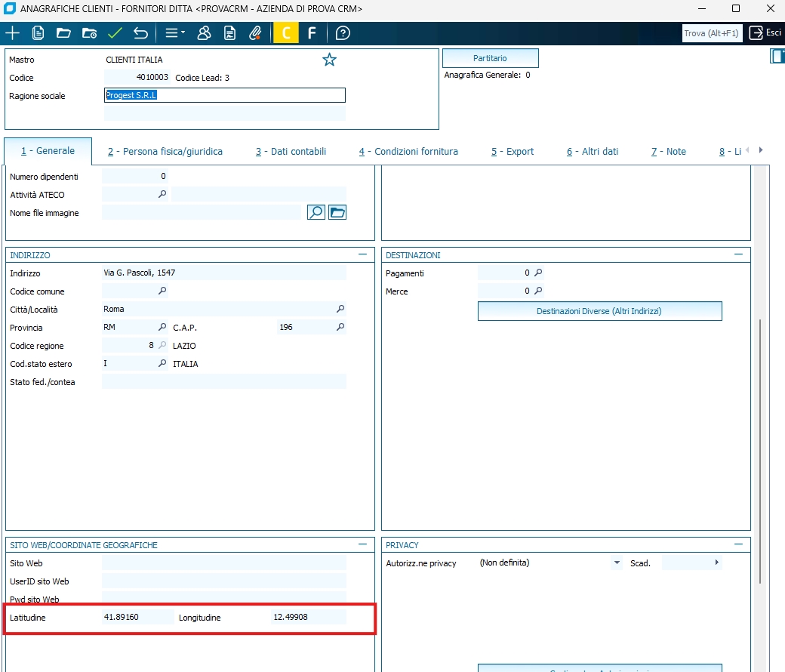Open the Condizioni fornitura tab
785x672 pixels.
(408, 152)
